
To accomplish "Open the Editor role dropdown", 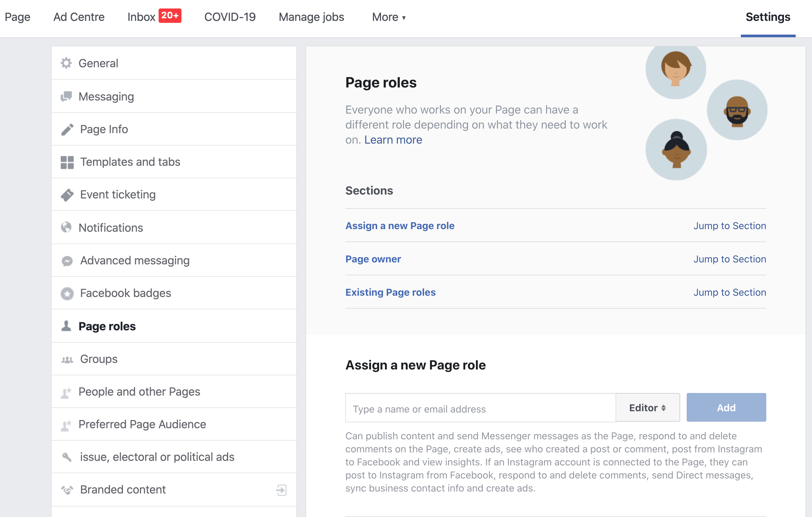I will (x=648, y=407).
